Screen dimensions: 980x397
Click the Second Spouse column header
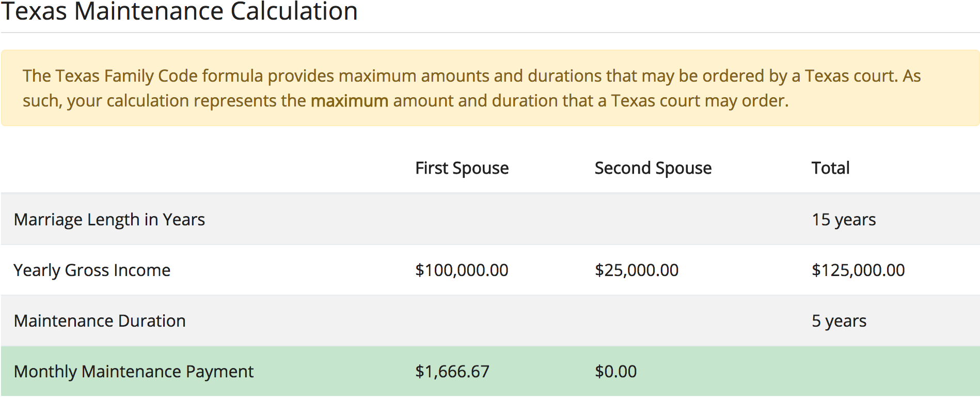pos(653,168)
